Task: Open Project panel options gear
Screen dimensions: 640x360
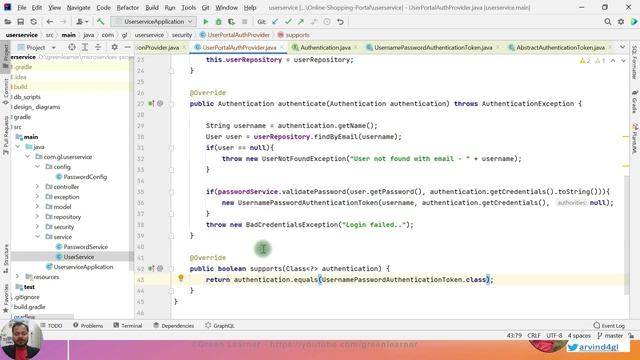Action: [115, 47]
